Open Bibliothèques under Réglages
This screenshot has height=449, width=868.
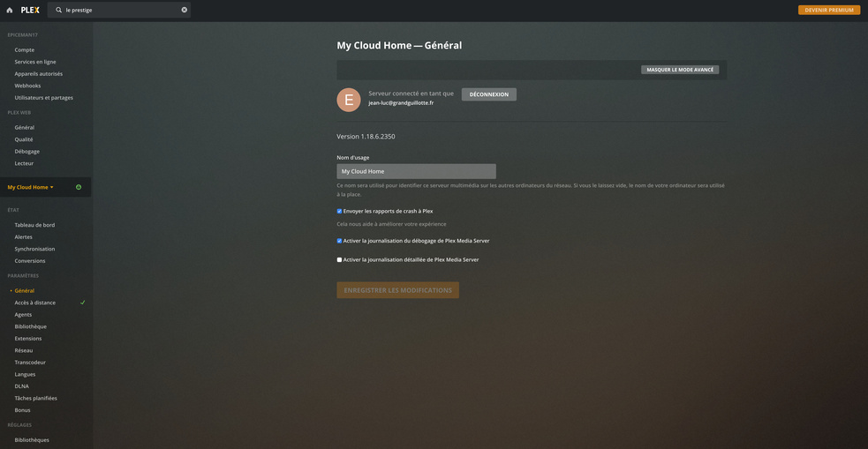click(x=32, y=440)
